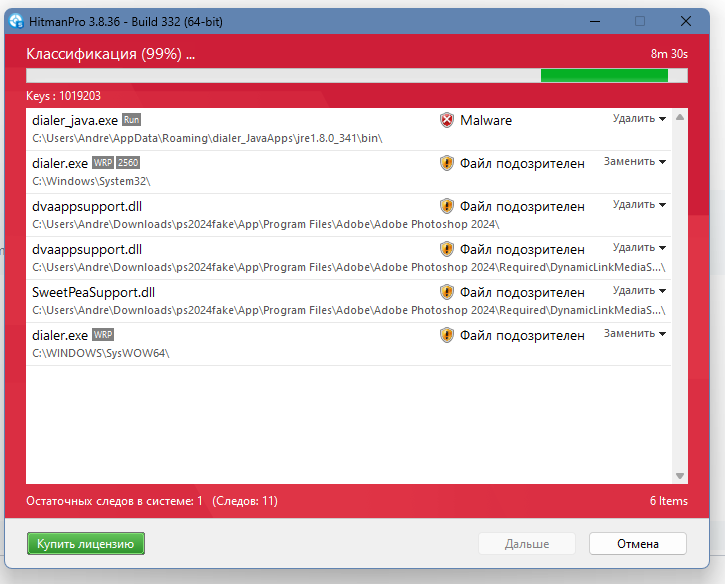Open Удалить dropdown for DynamicLinkMediaS dvaappsupport.dll
The height and width of the screenshot is (584, 725).
point(639,247)
